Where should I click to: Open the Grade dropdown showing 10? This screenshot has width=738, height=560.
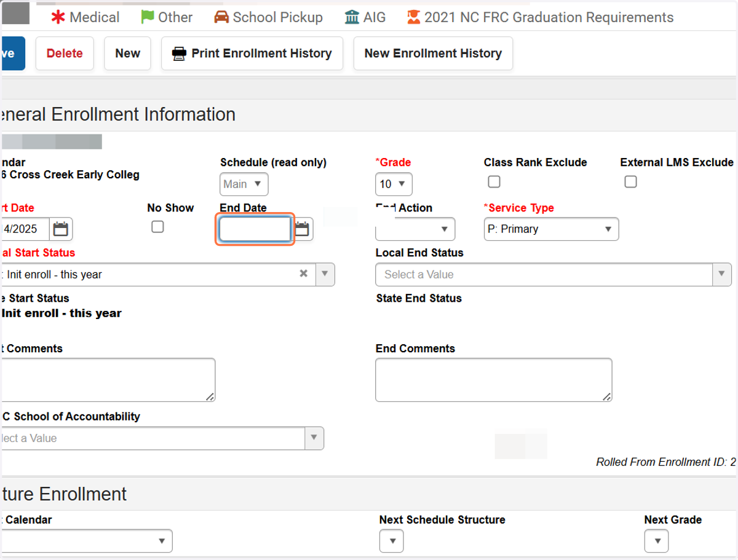coord(394,184)
